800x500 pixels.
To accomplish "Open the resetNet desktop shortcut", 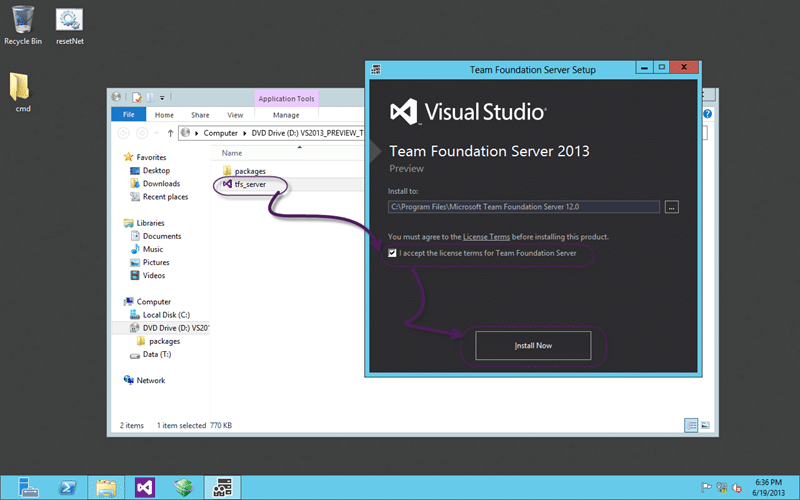I will 69,26.
